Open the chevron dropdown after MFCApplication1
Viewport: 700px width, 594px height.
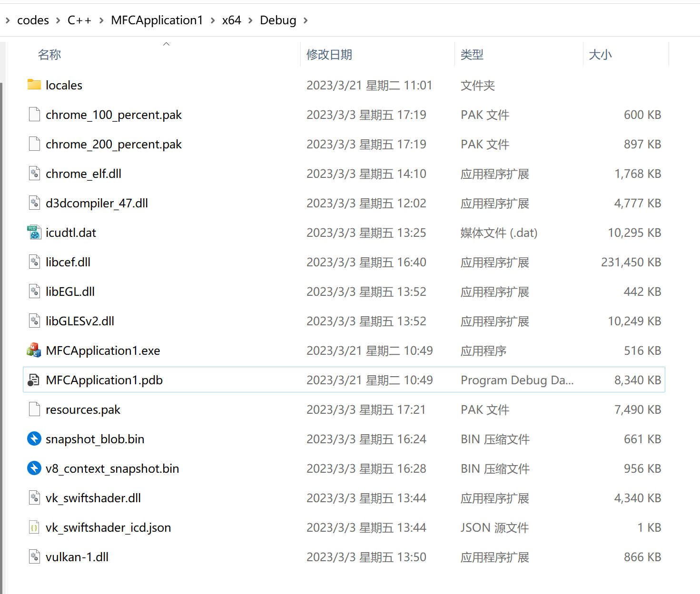(212, 20)
